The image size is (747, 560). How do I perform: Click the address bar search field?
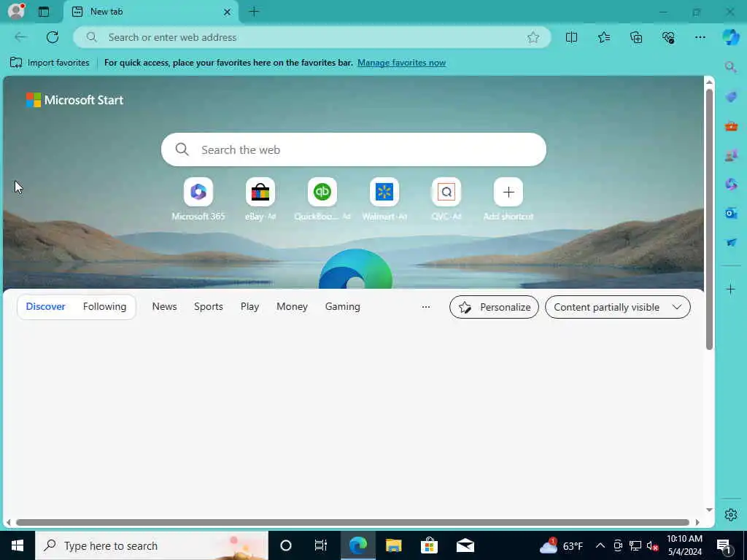[312, 37]
